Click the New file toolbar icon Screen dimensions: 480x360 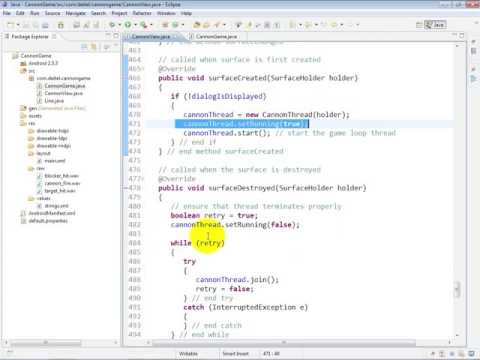point(10,25)
